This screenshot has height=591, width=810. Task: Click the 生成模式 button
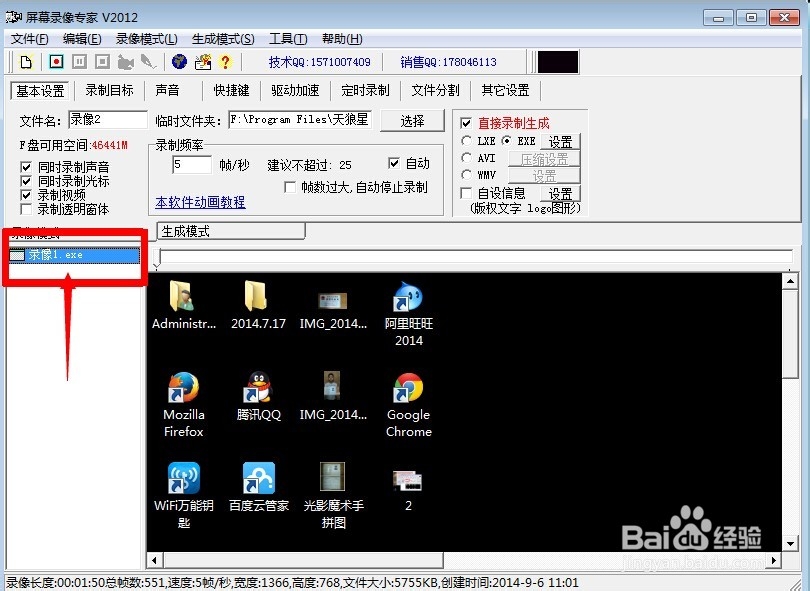231,231
